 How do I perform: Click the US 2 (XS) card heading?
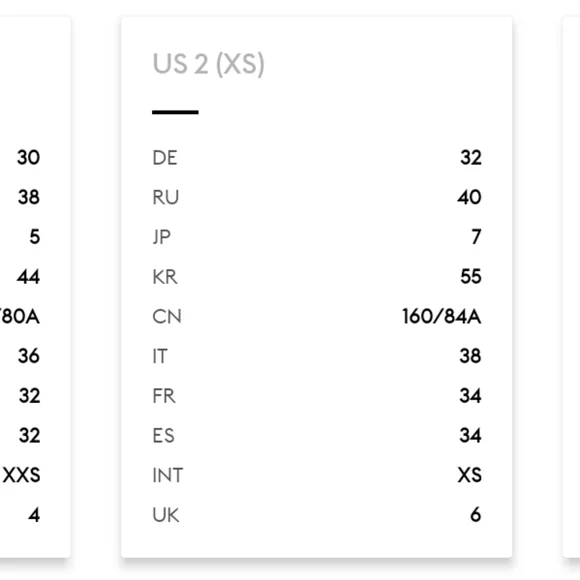(x=208, y=64)
